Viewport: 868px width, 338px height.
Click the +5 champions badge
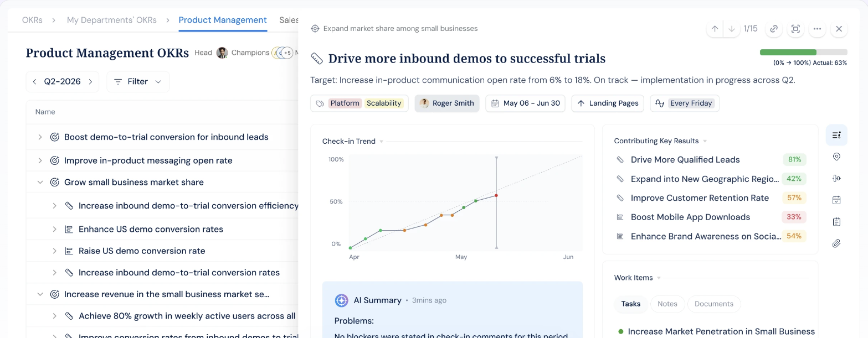tap(287, 53)
